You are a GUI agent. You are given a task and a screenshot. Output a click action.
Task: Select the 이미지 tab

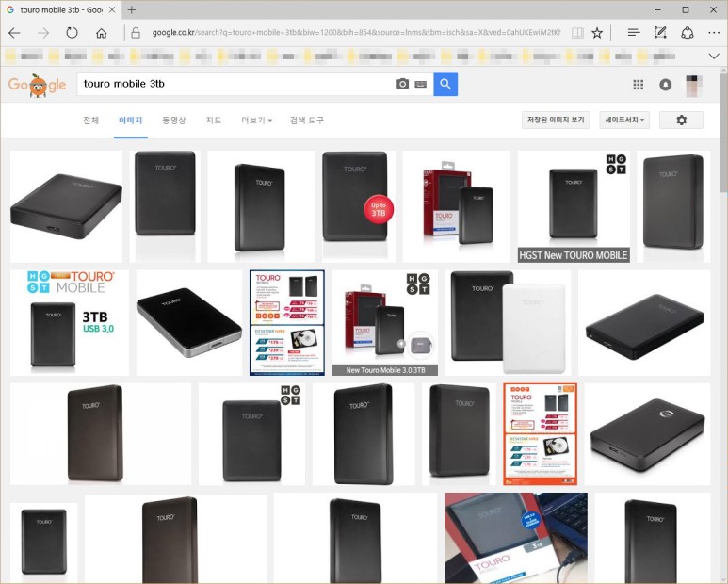(x=131, y=121)
